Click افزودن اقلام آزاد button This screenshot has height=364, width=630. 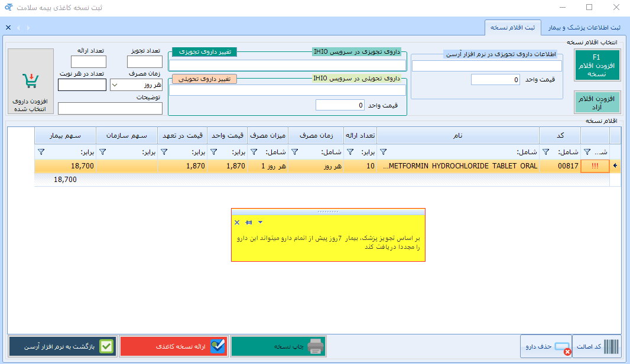(x=597, y=102)
